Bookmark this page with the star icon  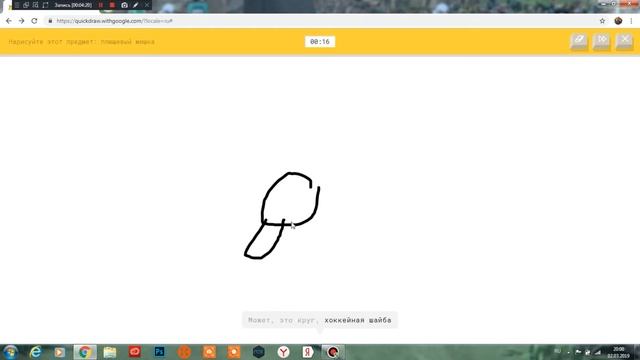(x=602, y=21)
